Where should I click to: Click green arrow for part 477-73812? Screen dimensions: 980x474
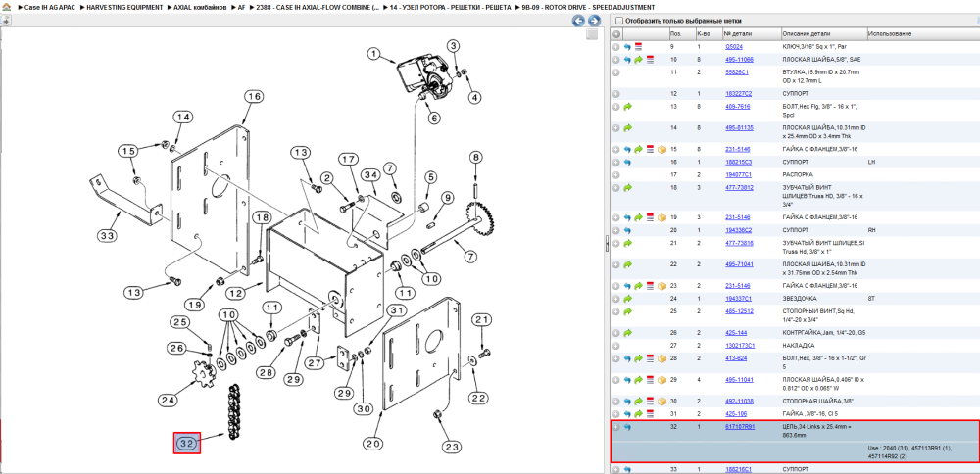pos(627,188)
